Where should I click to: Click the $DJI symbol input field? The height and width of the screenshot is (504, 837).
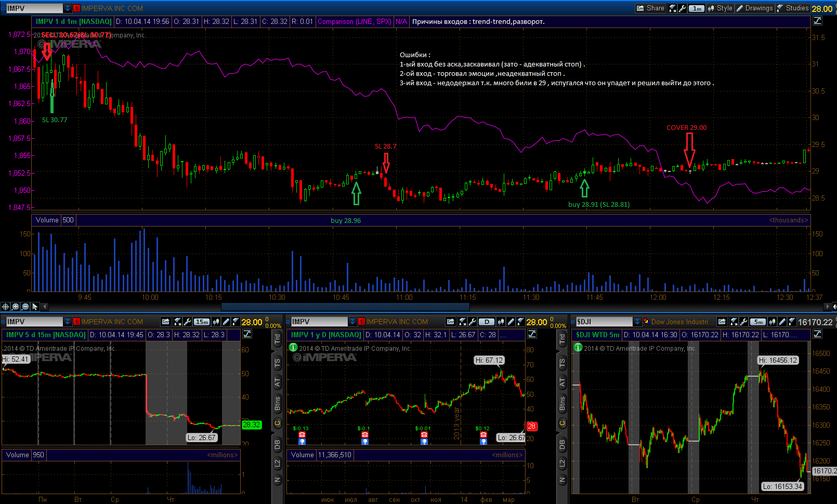[x=604, y=322]
